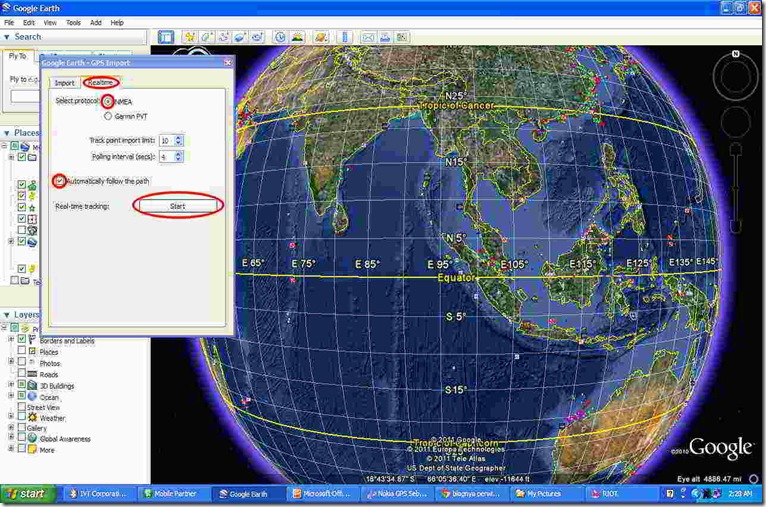Toggle the sidebar panel icon in toolbar
Image resolution: width=766 pixels, height=507 pixels.
tap(166, 37)
